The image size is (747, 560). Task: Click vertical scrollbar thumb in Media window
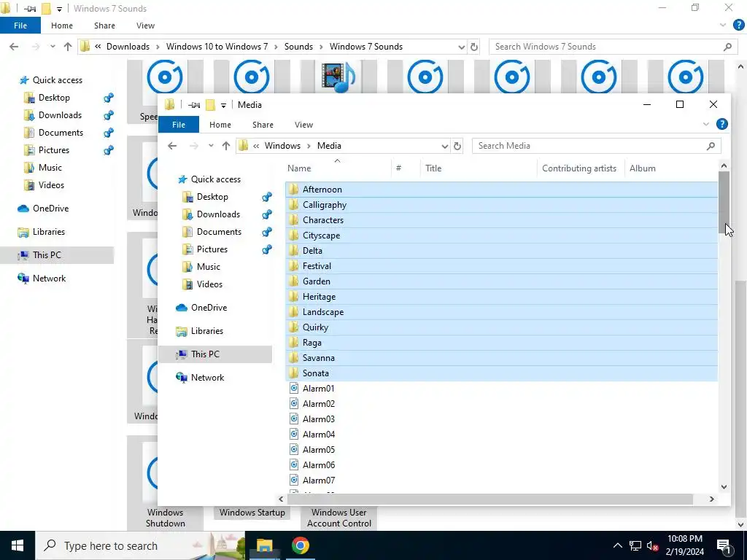(724, 203)
